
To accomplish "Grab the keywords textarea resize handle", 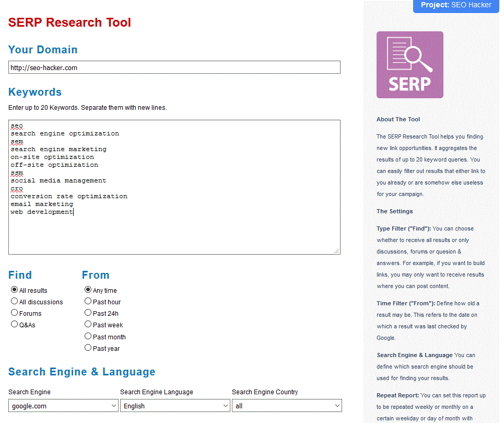I will point(337,251).
